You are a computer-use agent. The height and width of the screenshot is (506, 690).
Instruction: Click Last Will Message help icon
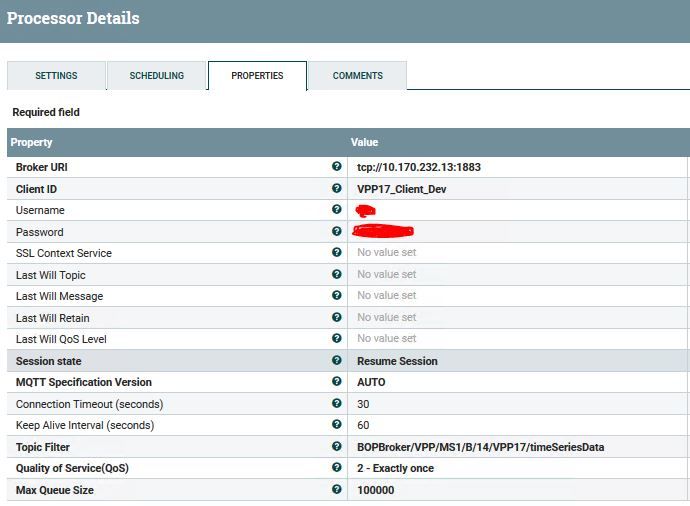pos(337,296)
